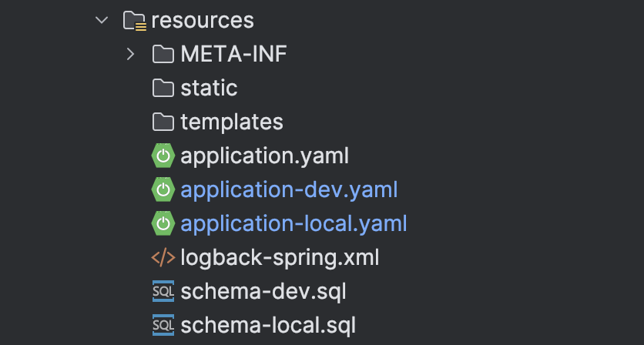This screenshot has height=345, width=644.
Task: Collapse the resources folder chevron
Action: point(102,20)
